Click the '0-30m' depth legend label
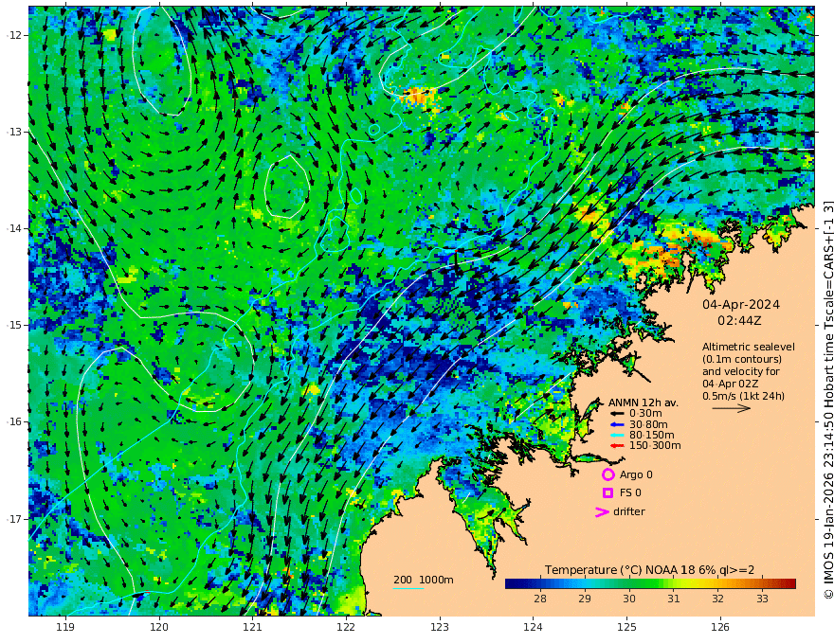The image size is (834, 644). [645, 414]
